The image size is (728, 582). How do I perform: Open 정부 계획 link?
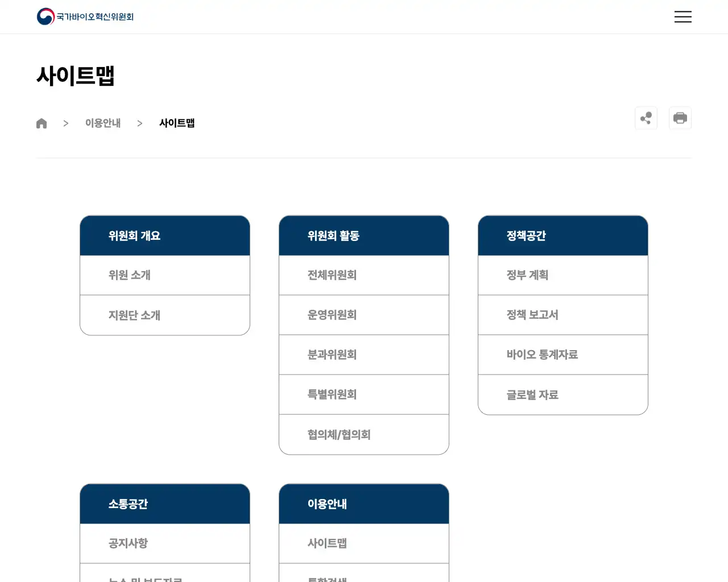point(563,275)
